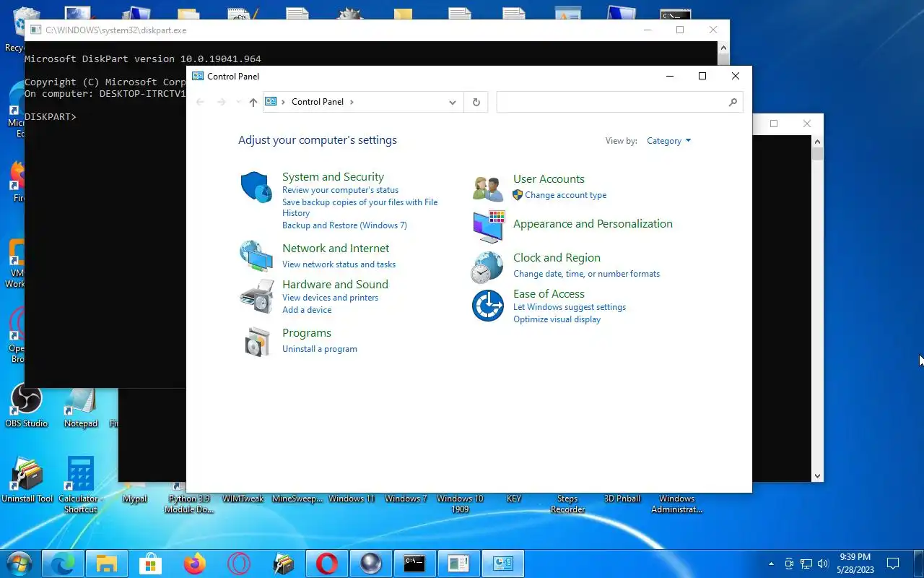Open the Hardware and Sound printer icon
The image size is (924, 578).
[x=256, y=296]
